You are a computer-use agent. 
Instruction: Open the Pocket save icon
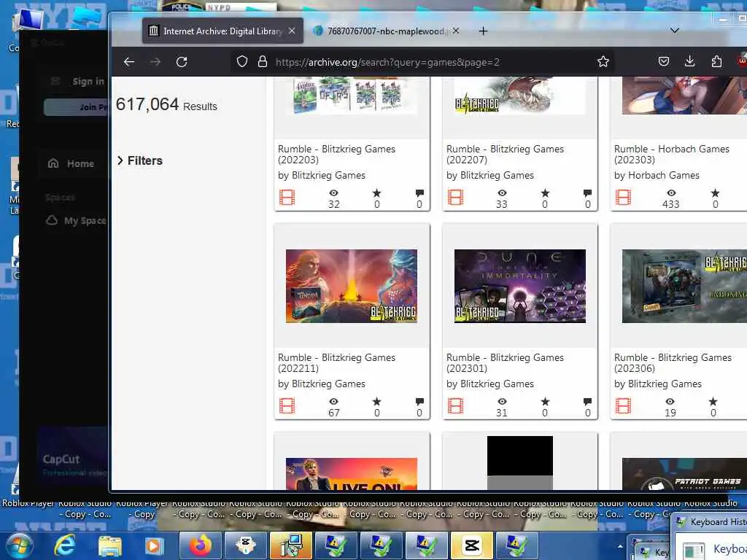664,61
